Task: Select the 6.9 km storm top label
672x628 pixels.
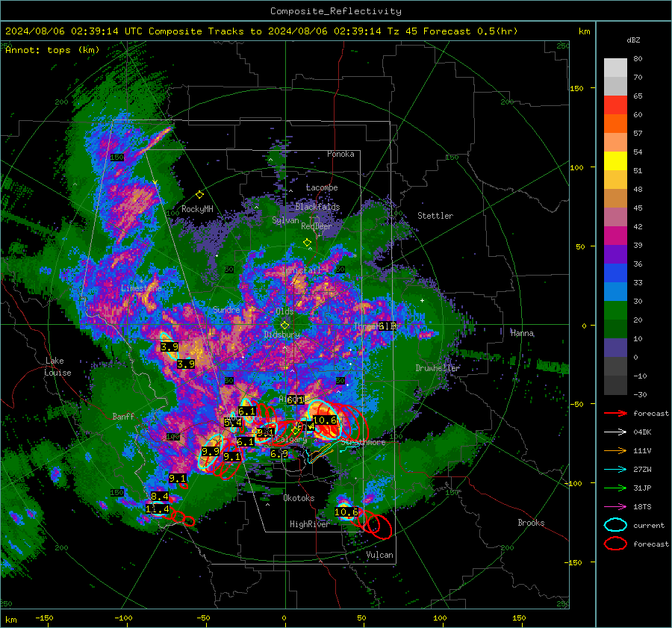Action: tap(279, 453)
